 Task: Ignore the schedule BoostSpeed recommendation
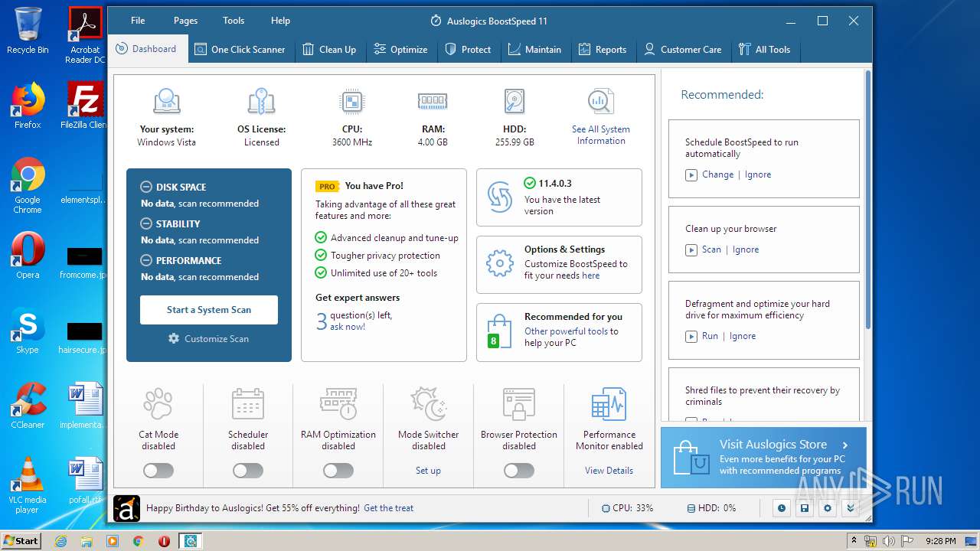[758, 174]
